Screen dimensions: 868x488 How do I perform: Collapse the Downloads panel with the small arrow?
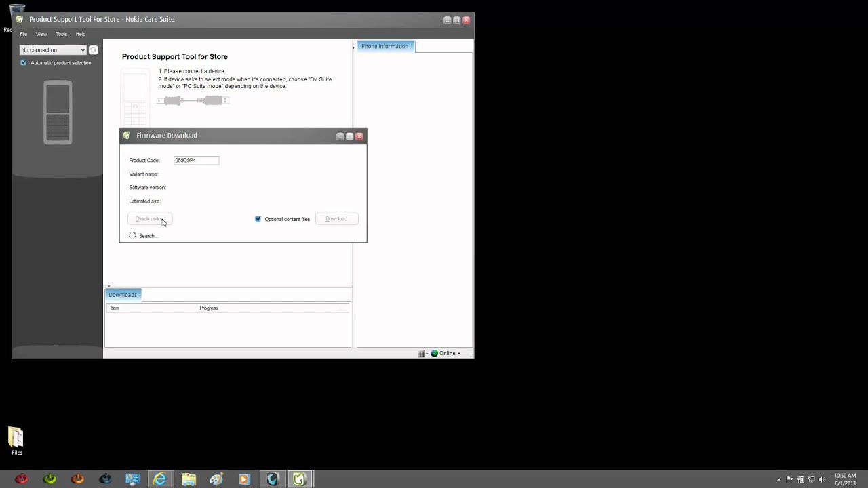[109, 286]
